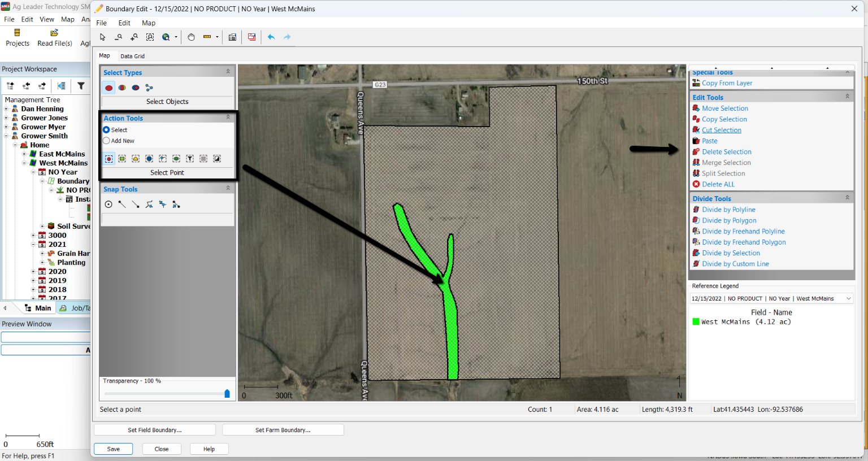Choose the Select Point action tool icon

[x=108, y=159]
